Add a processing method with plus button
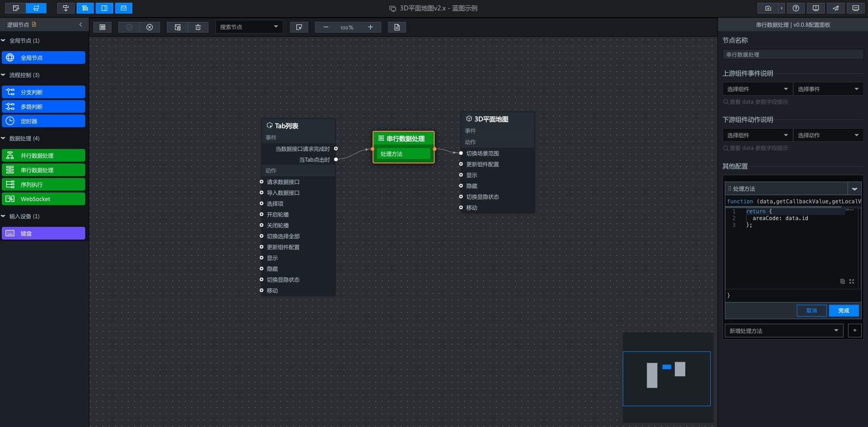 point(855,331)
